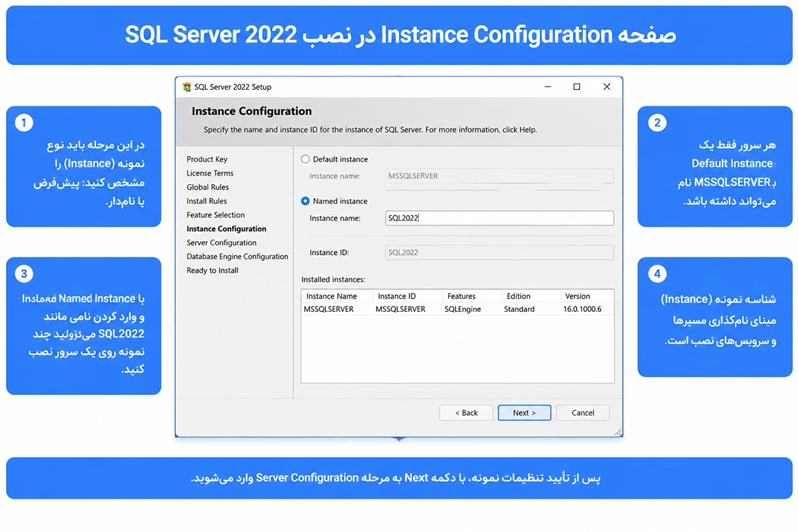The width and height of the screenshot is (798, 532).
Task: Click the Cancel button
Action: [583, 413]
